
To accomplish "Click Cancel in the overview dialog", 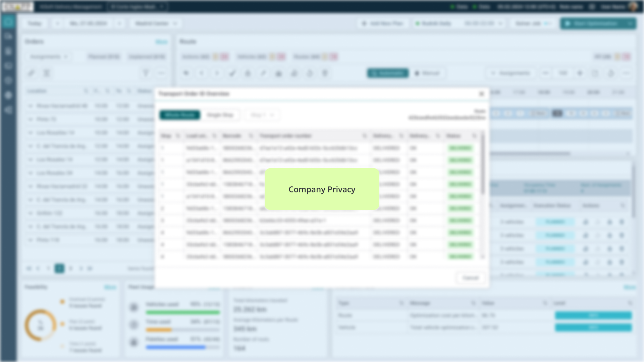I will click(470, 278).
